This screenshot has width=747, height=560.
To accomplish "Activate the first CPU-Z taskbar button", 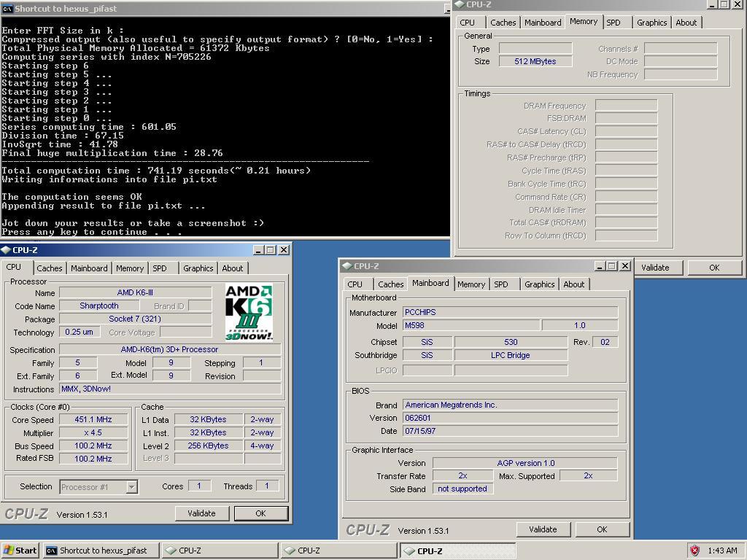I will (220, 551).
